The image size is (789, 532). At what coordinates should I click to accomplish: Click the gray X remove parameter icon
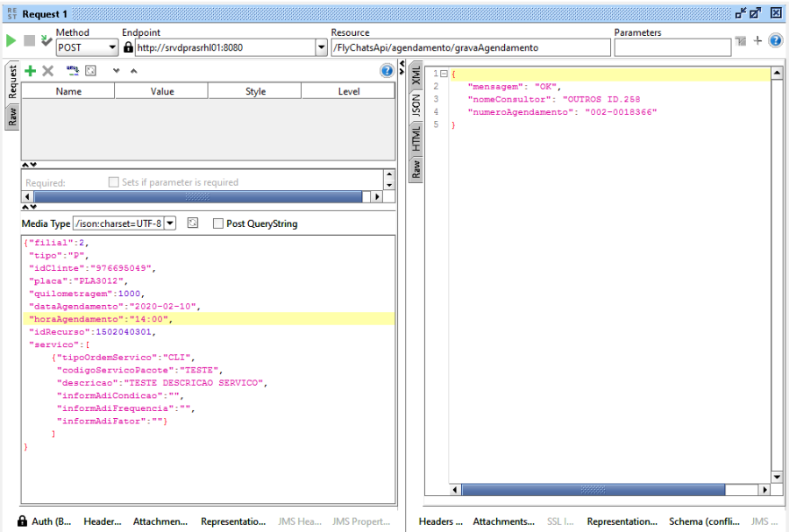(48, 71)
